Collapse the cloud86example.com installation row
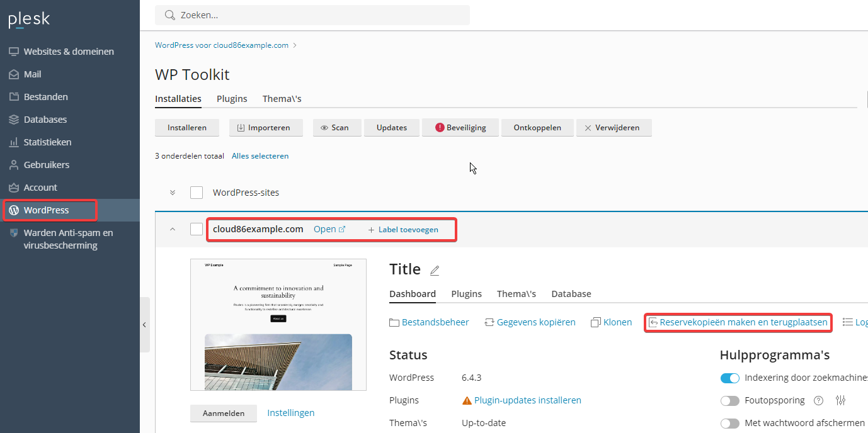Viewport: 868px width, 433px height. pyautogui.click(x=173, y=229)
